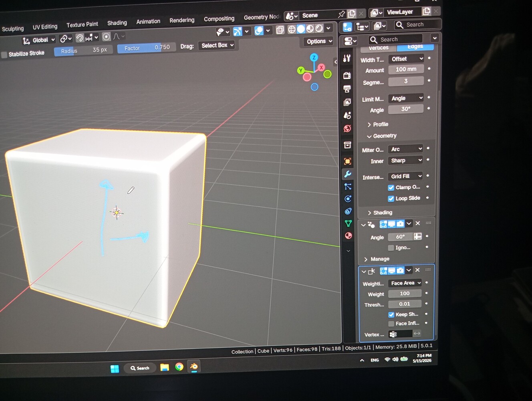The width and height of the screenshot is (532, 401).
Task: Open the Render properties tab
Action: point(347,75)
